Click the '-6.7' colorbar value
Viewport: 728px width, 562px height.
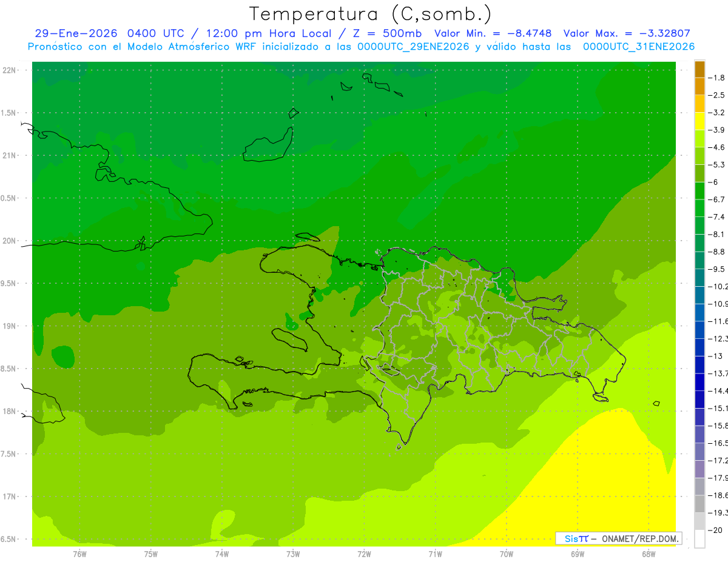(716, 199)
